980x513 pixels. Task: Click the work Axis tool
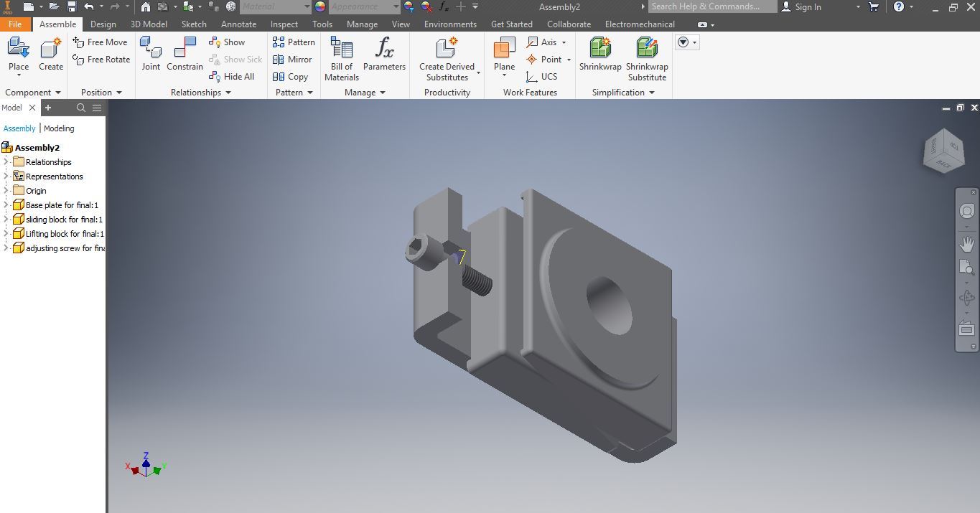542,42
